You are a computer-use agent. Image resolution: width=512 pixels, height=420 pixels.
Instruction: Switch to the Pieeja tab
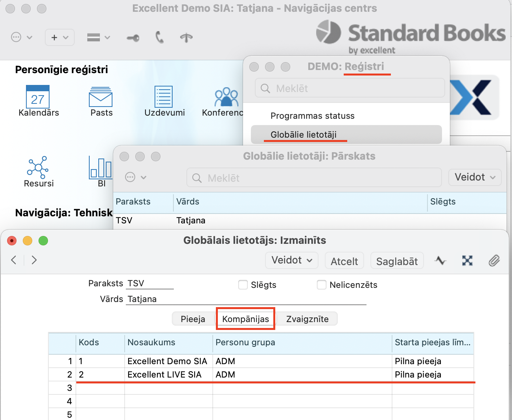tap(193, 319)
